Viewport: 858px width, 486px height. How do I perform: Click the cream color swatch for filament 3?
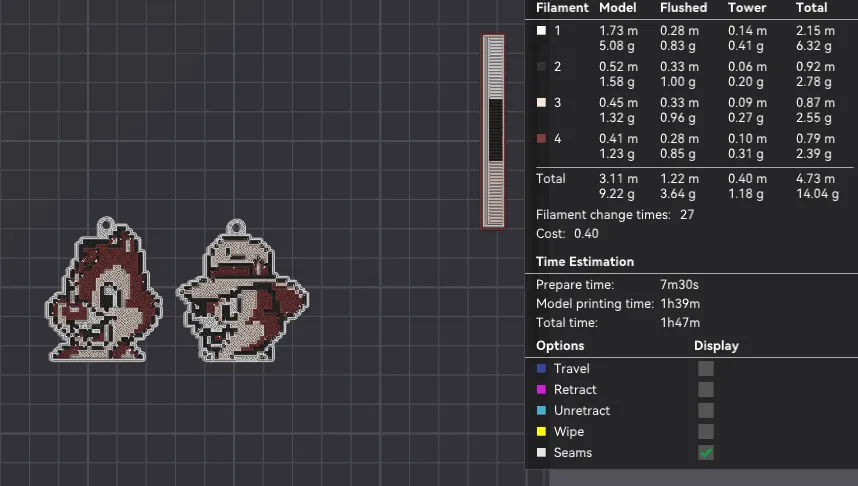[x=541, y=103]
